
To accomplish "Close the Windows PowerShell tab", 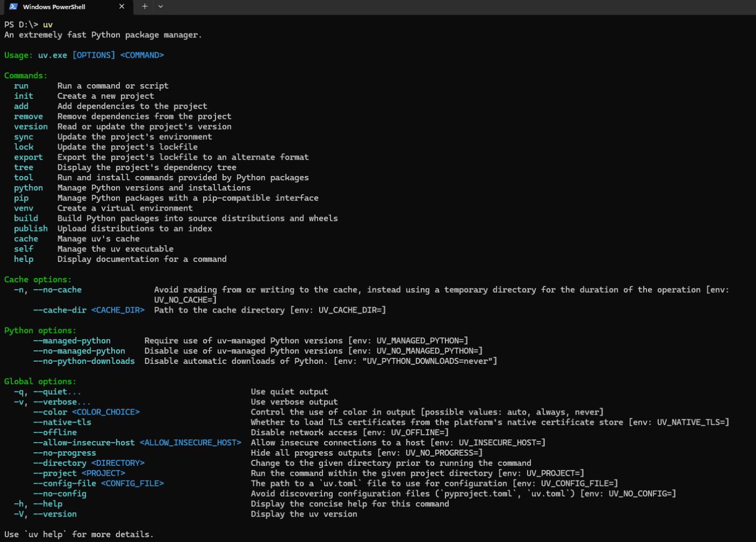I will click(122, 6).
